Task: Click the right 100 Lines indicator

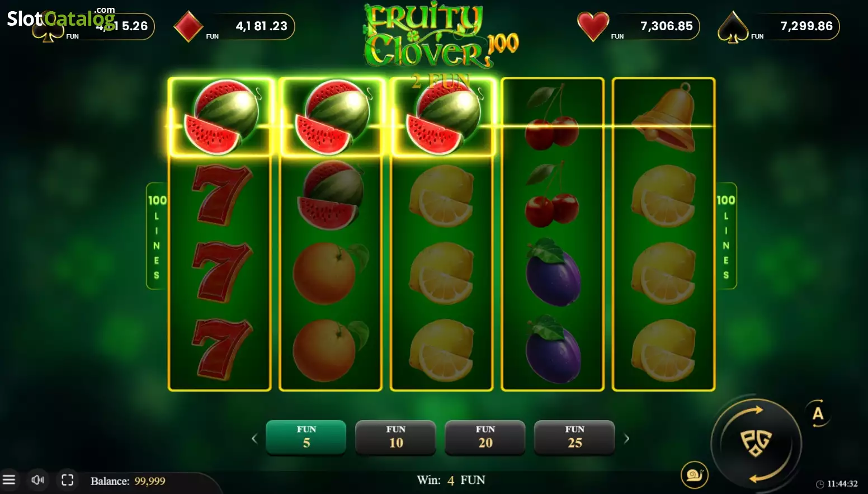Action: [726, 236]
